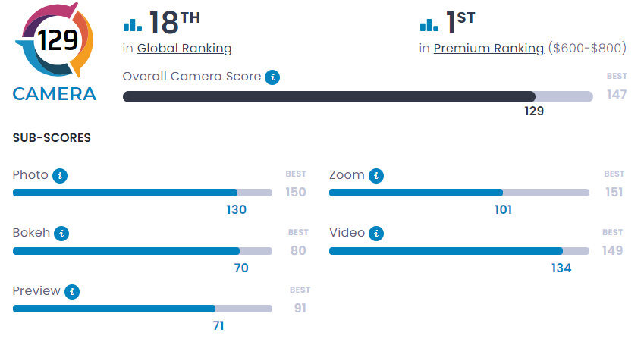Viewport: 644px width, 339px height.
Task: Open the Preview sub-score info icon
Action: point(72,291)
